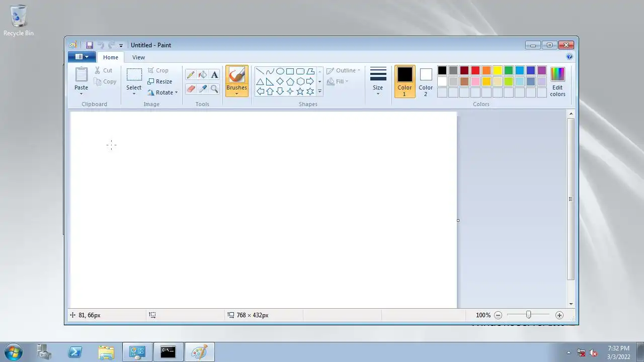Viewport: 644px width, 362px height.
Task: Select the Pencil tool
Action: pos(191,75)
